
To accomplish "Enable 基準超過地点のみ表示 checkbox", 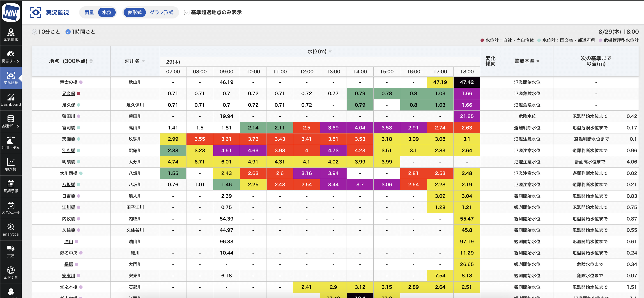I will [x=186, y=12].
